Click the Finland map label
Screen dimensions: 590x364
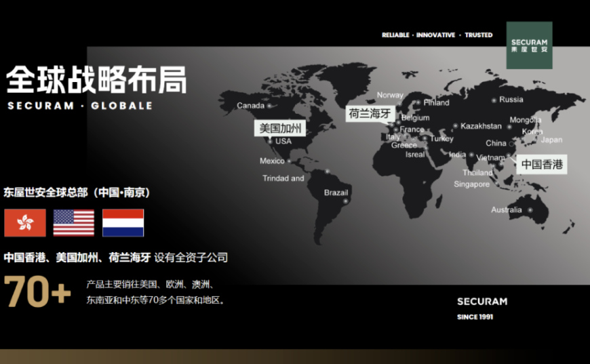point(437,102)
